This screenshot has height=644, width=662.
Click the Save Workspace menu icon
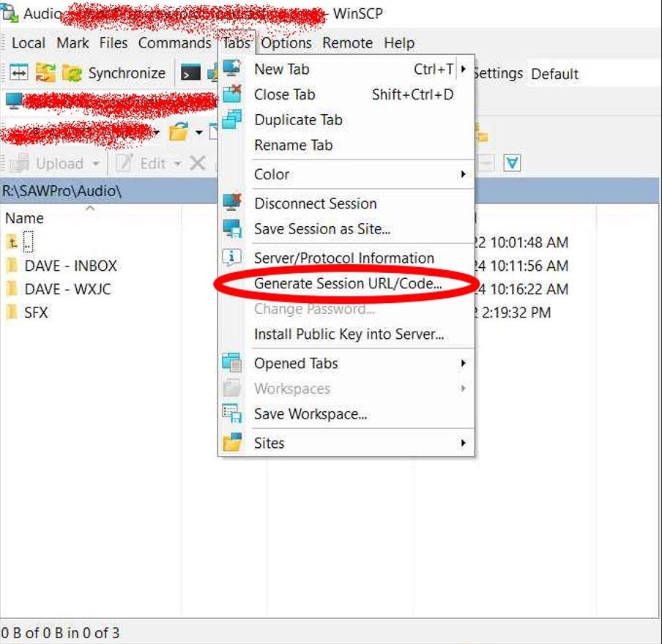tap(232, 413)
